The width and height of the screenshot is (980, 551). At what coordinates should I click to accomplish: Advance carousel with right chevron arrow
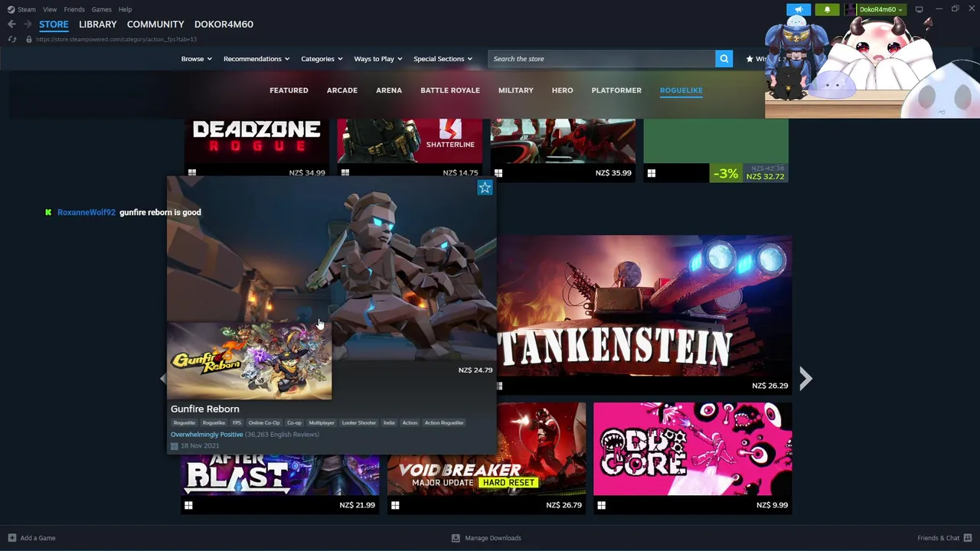click(x=805, y=378)
